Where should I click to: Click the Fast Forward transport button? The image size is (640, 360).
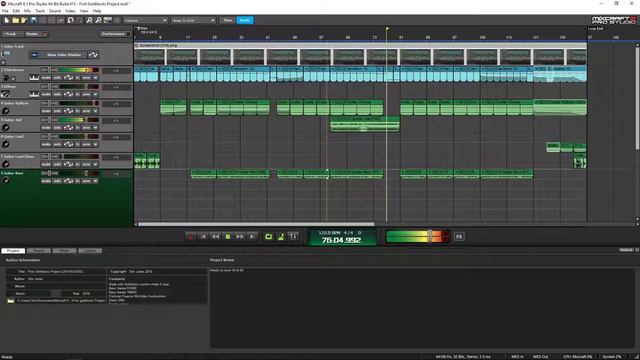pos(240,237)
